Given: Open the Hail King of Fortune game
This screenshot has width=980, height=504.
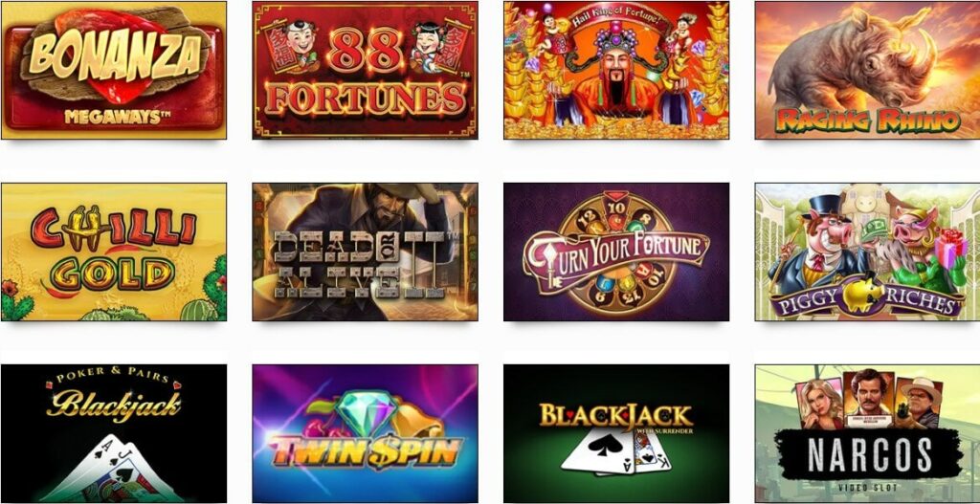Looking at the screenshot, I should click(x=616, y=70).
